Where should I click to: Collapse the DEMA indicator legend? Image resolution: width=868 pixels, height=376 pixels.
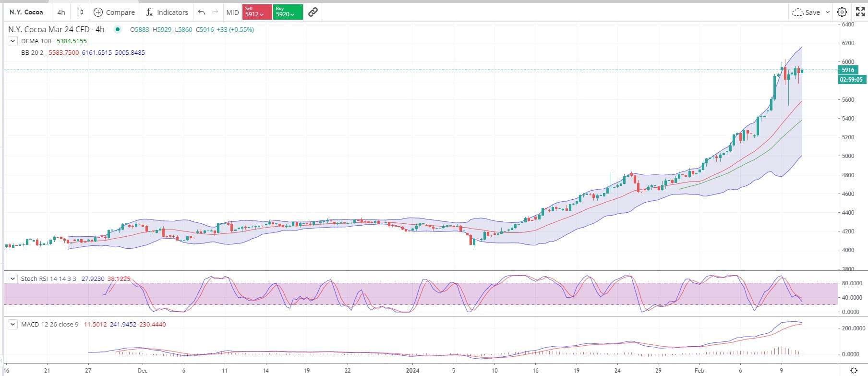point(13,41)
